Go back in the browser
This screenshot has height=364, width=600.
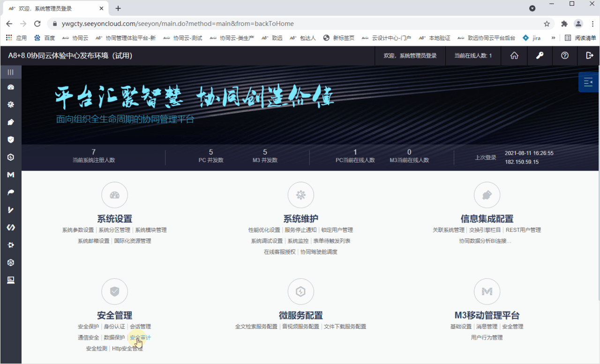[x=9, y=23]
